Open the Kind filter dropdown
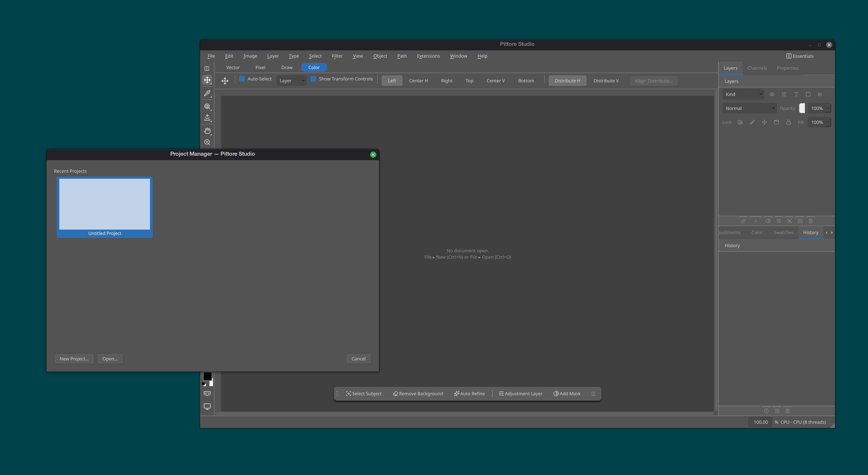868x475 pixels. (743, 94)
